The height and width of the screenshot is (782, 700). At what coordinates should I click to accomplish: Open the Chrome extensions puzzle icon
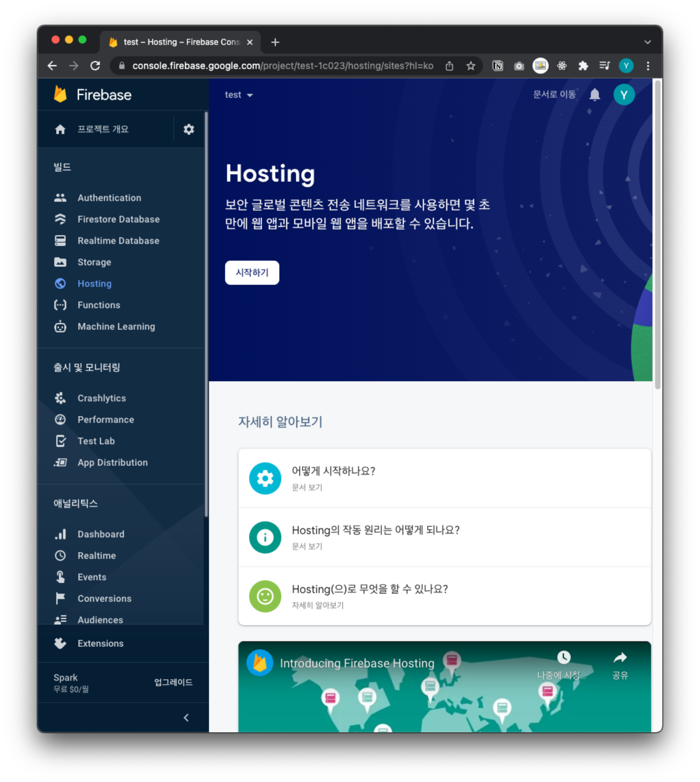coord(583,66)
